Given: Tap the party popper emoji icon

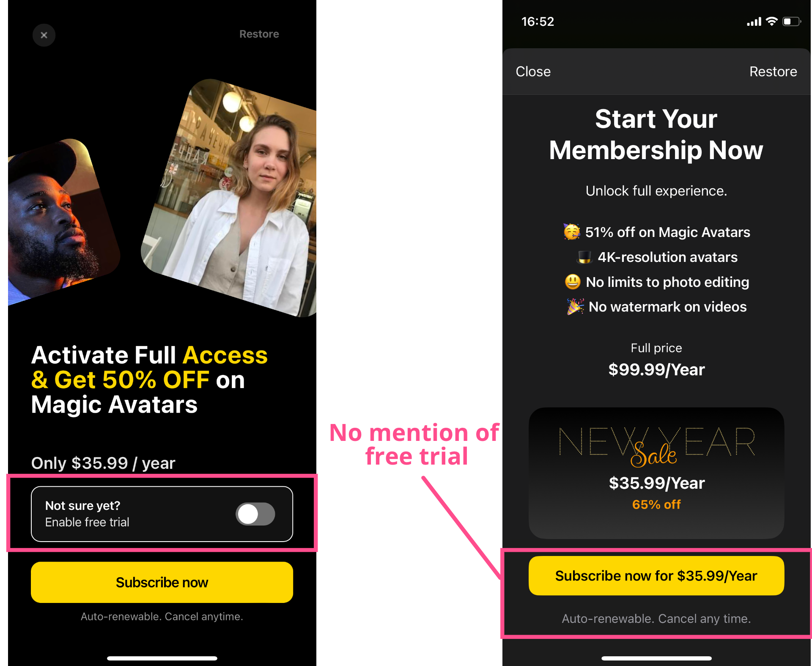Looking at the screenshot, I should tap(575, 307).
